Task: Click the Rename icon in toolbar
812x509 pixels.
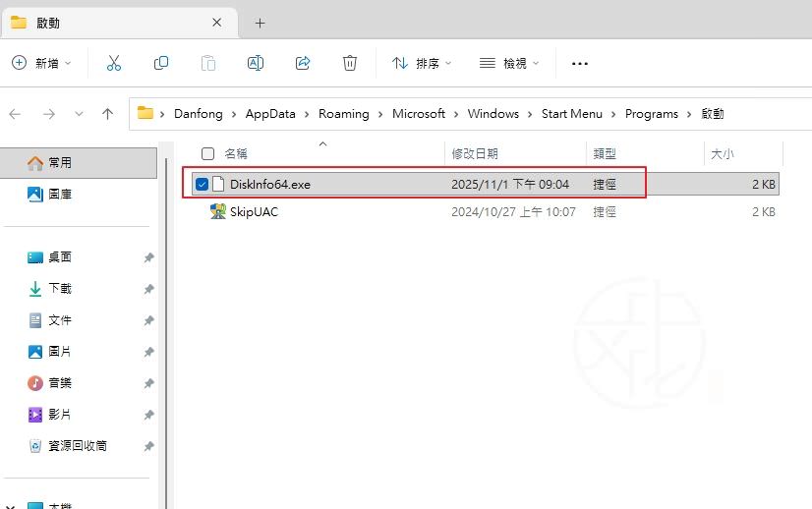Action: [x=256, y=63]
